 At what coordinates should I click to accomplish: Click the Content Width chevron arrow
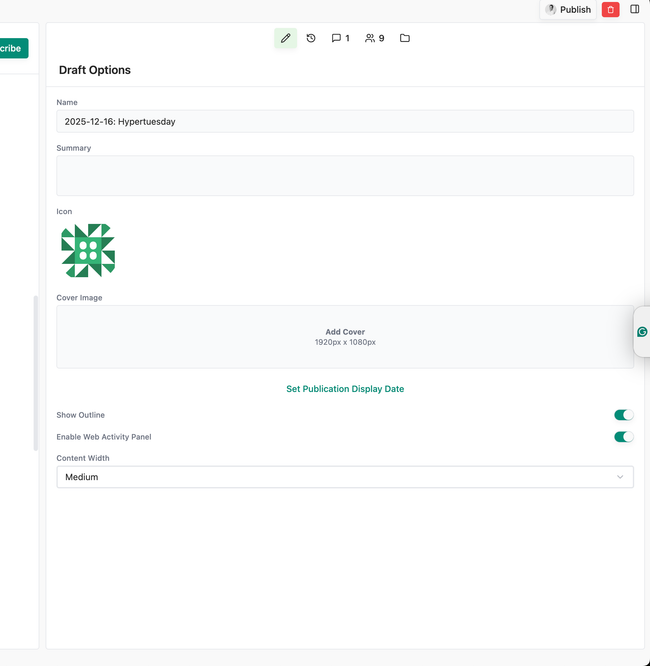(620, 477)
